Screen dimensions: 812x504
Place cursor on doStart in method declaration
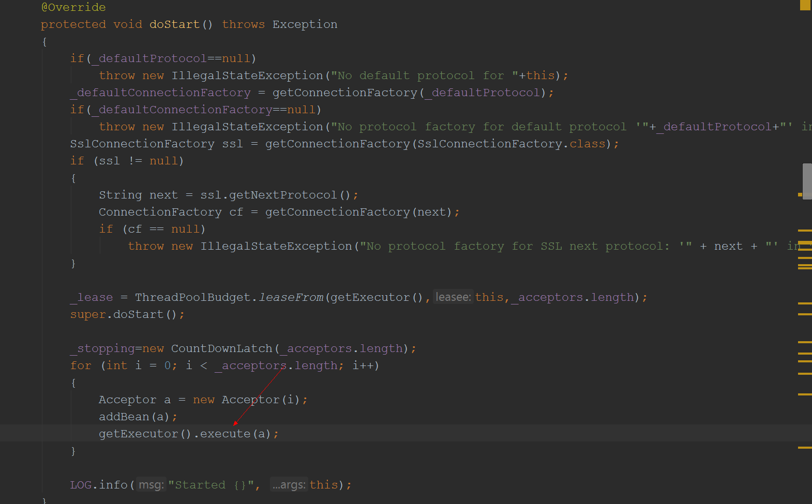174,24
